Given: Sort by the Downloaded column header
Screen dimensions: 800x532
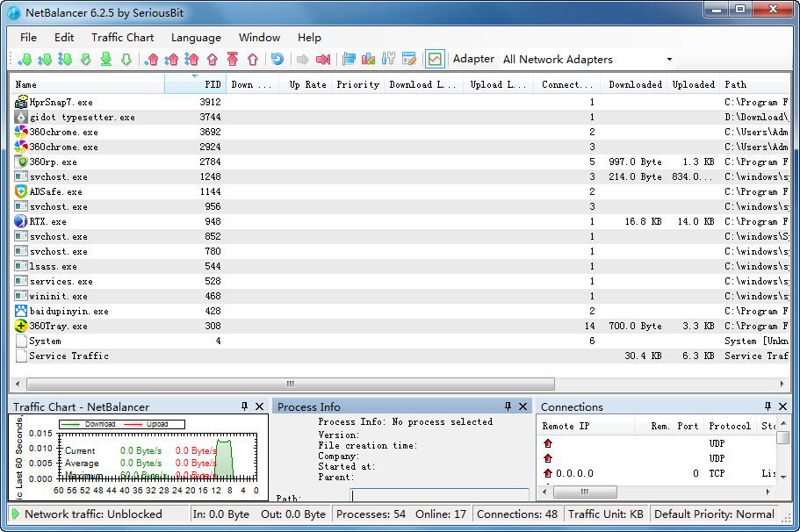Looking at the screenshot, I should coord(635,84).
